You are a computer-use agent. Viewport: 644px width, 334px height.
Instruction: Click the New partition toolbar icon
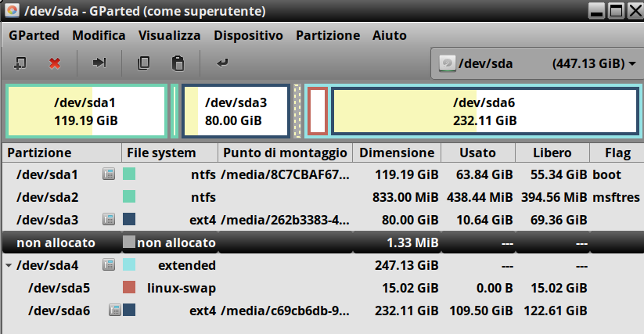point(20,63)
